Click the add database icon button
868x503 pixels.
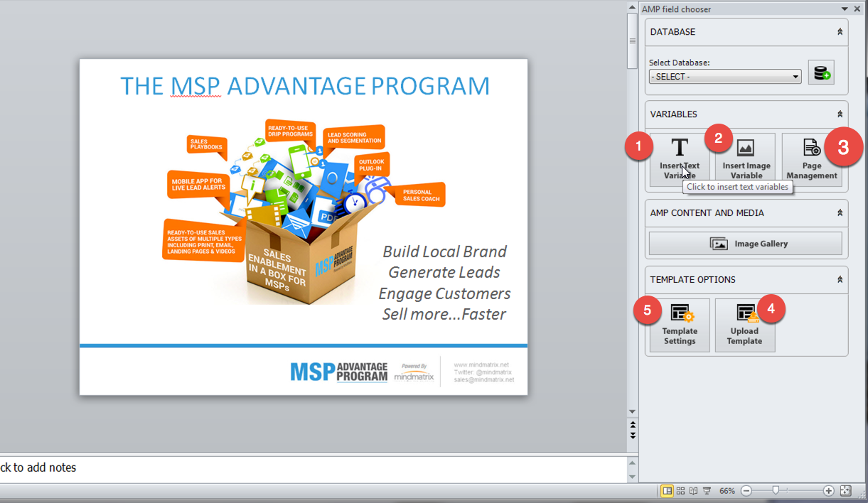click(821, 73)
